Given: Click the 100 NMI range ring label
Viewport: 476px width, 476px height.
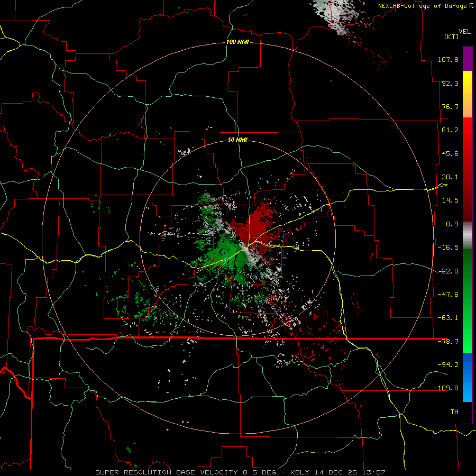Looking at the screenshot, I should pos(237,42).
